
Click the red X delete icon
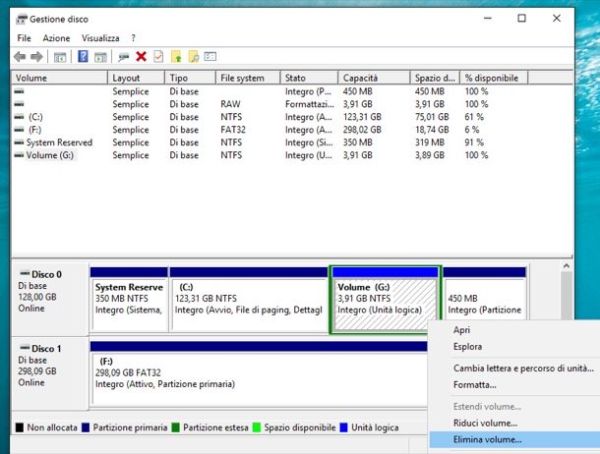[x=141, y=57]
